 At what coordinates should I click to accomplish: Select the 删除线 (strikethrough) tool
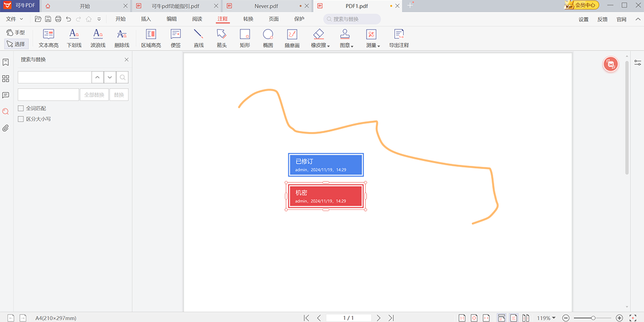pos(121,38)
